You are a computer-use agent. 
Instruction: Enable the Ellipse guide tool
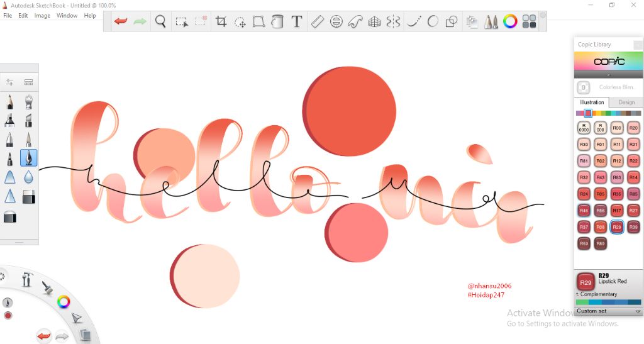pyautogui.click(x=336, y=21)
